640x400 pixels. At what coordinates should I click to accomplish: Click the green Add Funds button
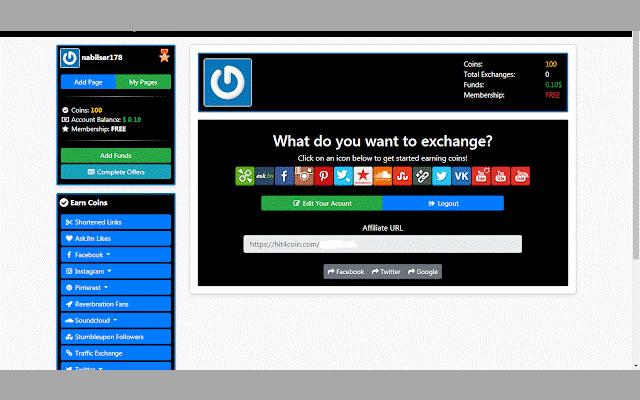tap(115, 155)
